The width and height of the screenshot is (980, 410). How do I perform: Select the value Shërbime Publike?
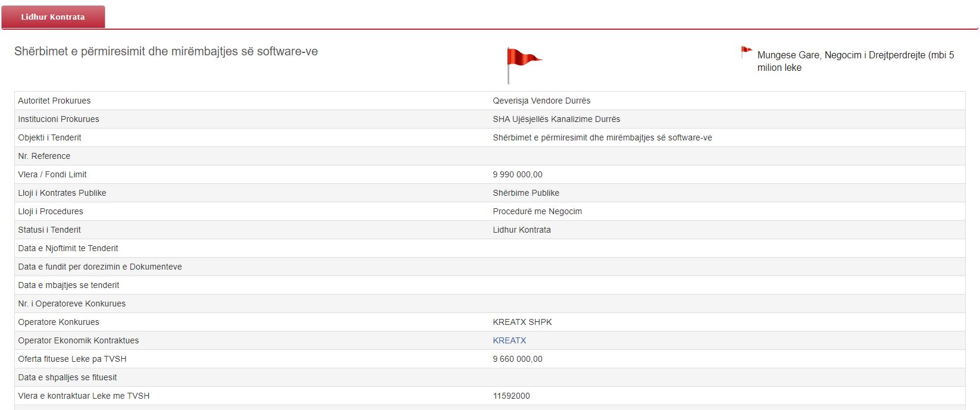pyautogui.click(x=526, y=193)
